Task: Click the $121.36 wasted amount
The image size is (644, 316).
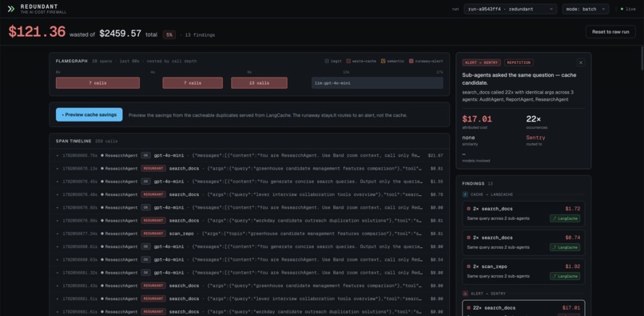Action: [37, 32]
